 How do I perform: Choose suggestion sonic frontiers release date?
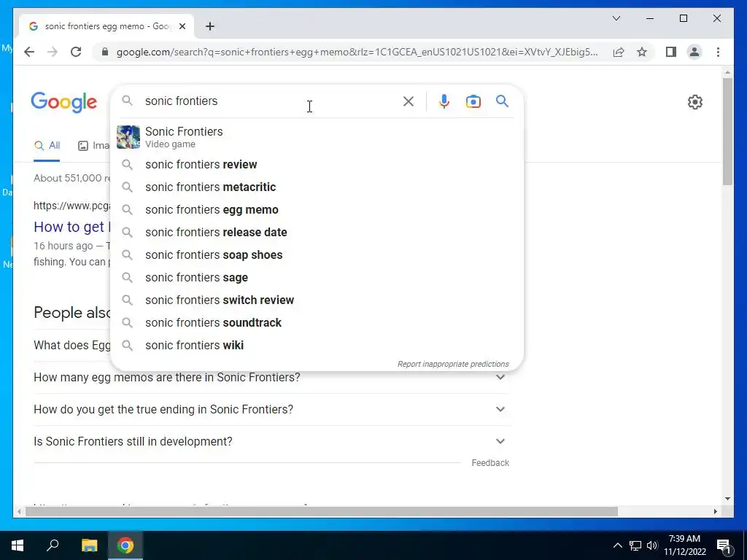coord(317,232)
